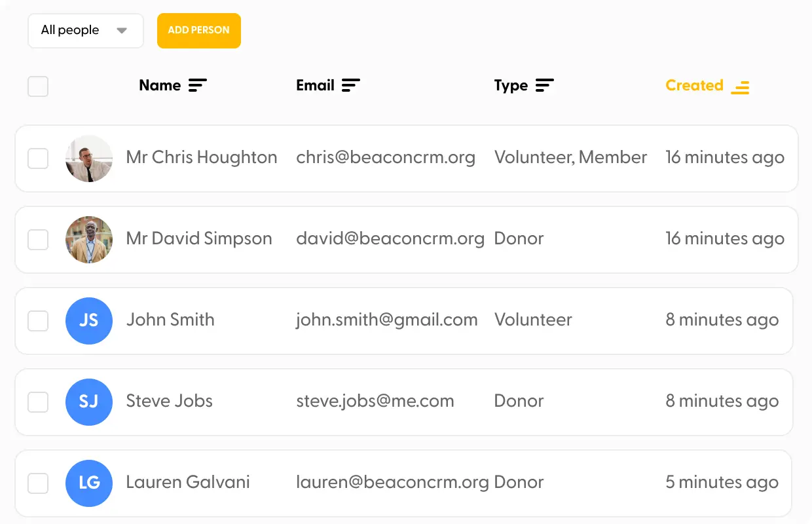Viewport: 812px width, 524px height.
Task: Select the Name column header
Action: pos(159,85)
